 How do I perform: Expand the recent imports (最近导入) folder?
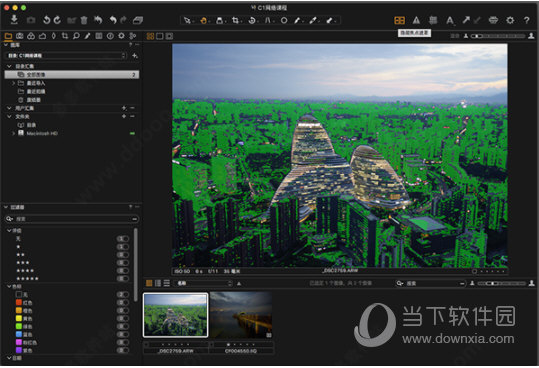(13, 83)
